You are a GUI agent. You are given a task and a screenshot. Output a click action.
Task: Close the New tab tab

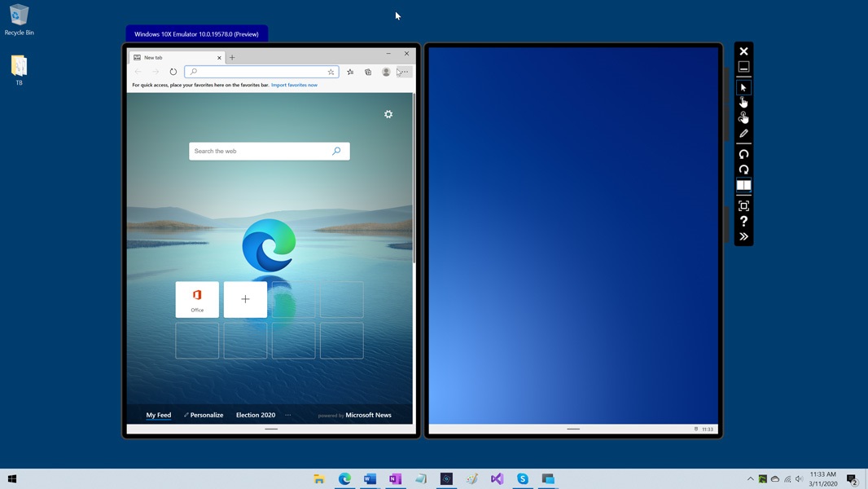pyautogui.click(x=219, y=58)
